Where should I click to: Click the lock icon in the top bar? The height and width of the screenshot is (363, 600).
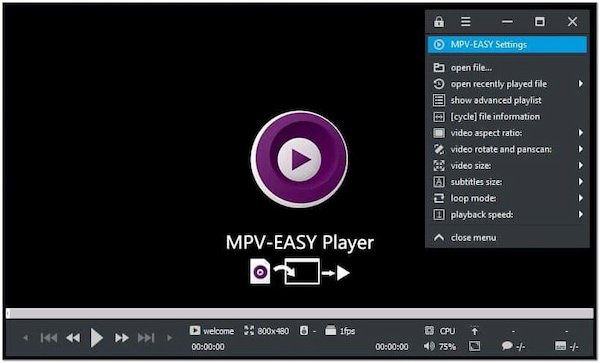pyautogui.click(x=439, y=22)
